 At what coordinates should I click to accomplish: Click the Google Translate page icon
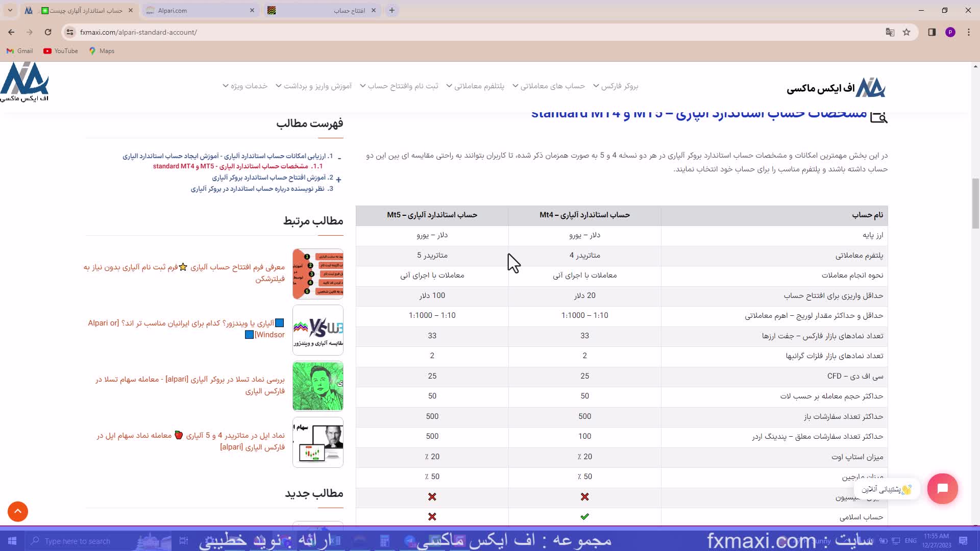point(890,32)
